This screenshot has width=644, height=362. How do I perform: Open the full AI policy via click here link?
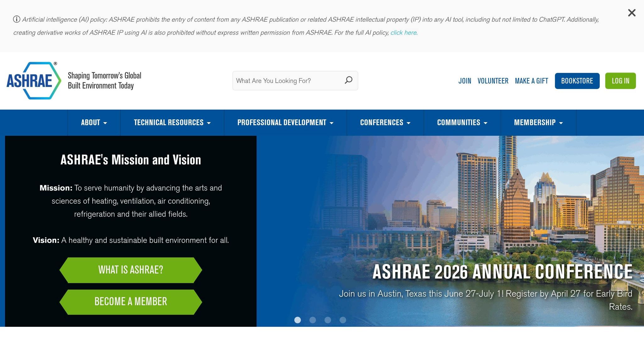pyautogui.click(x=403, y=32)
